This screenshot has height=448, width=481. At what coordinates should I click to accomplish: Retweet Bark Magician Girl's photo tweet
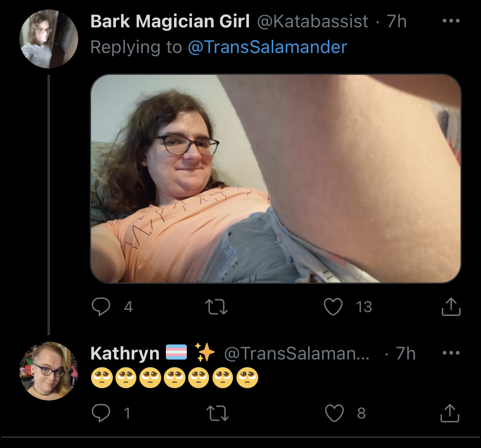(x=216, y=307)
